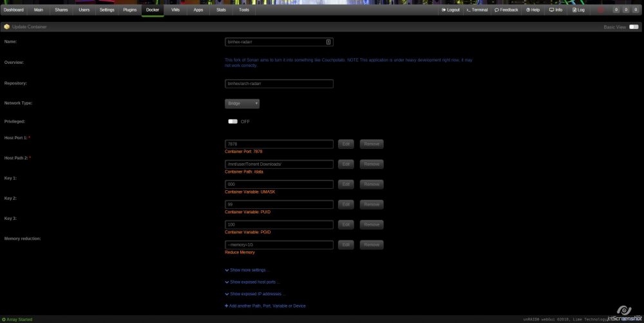644x323 pixels.
Task: Click Remove for Host Port 1
Action: 372,144
